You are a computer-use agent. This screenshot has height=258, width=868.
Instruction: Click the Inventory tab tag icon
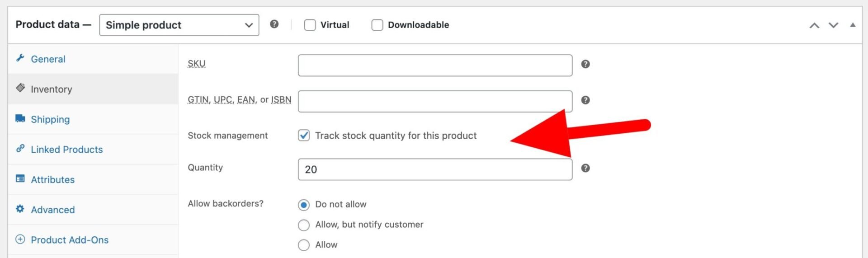20,88
